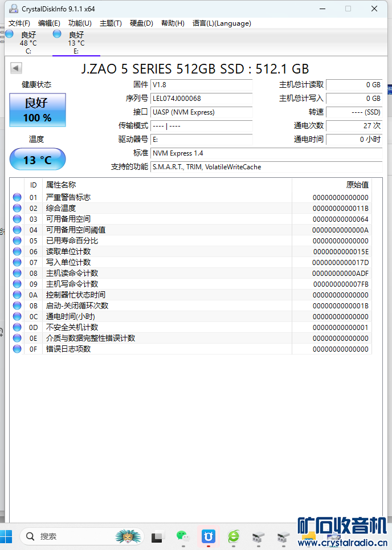Select the 不安全关机计数 attribute name
Screen dimensions: 392x550
(72, 327)
